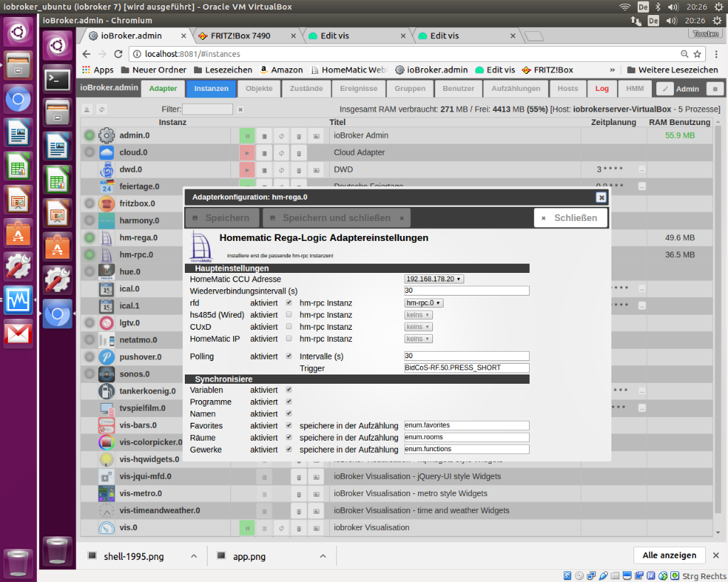Click the Schließen button
728x582 pixels.
[571, 218]
